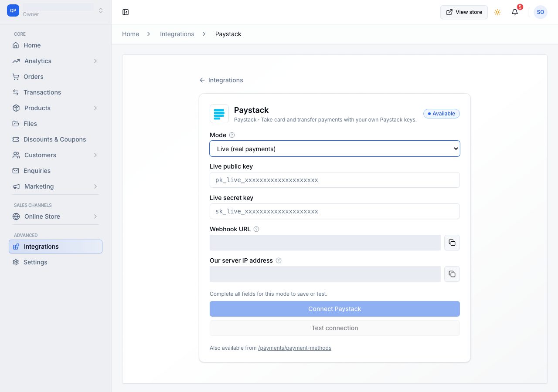Open Transactions in sidebar
The height and width of the screenshot is (392, 558).
pos(55,92)
